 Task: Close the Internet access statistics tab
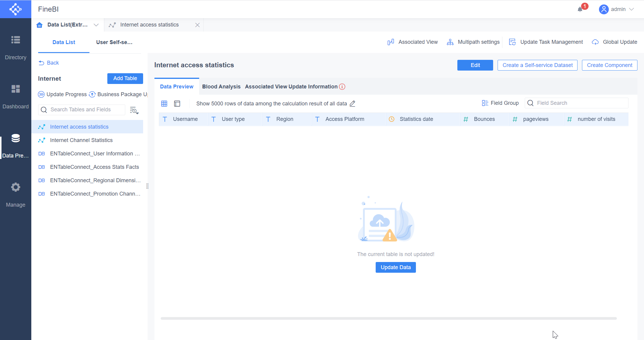(x=197, y=25)
